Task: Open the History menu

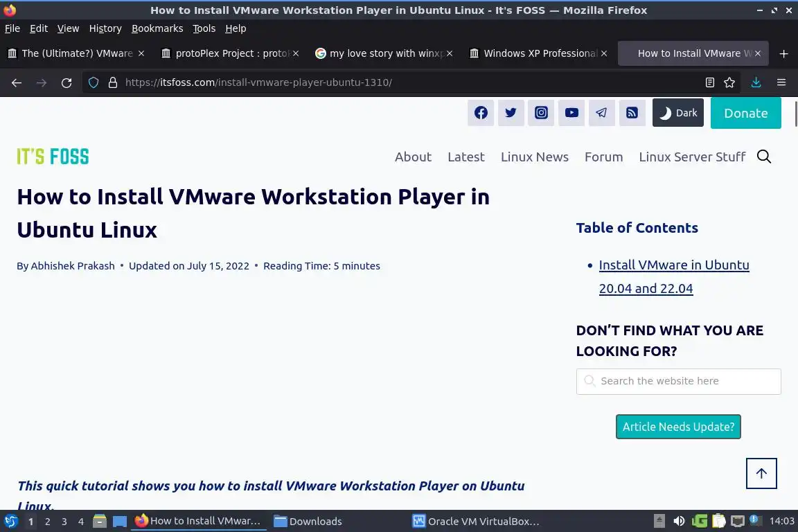Action: (x=105, y=28)
